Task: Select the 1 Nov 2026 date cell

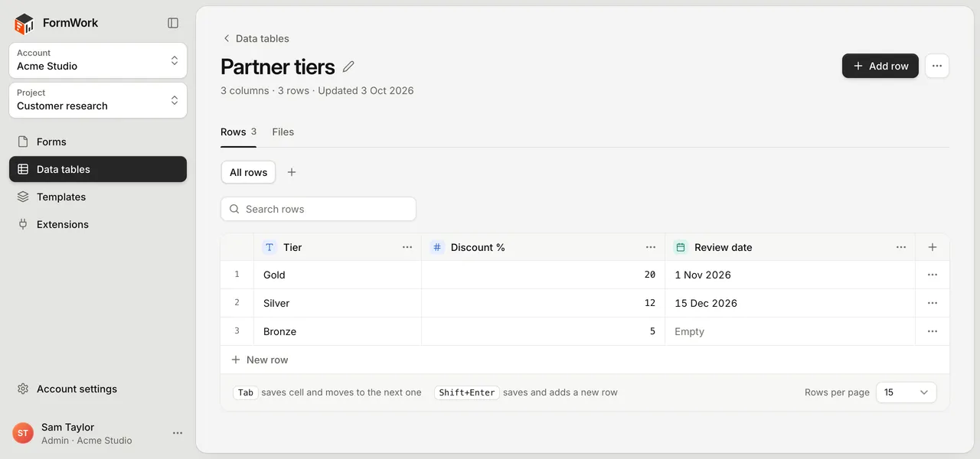Action: [x=790, y=275]
